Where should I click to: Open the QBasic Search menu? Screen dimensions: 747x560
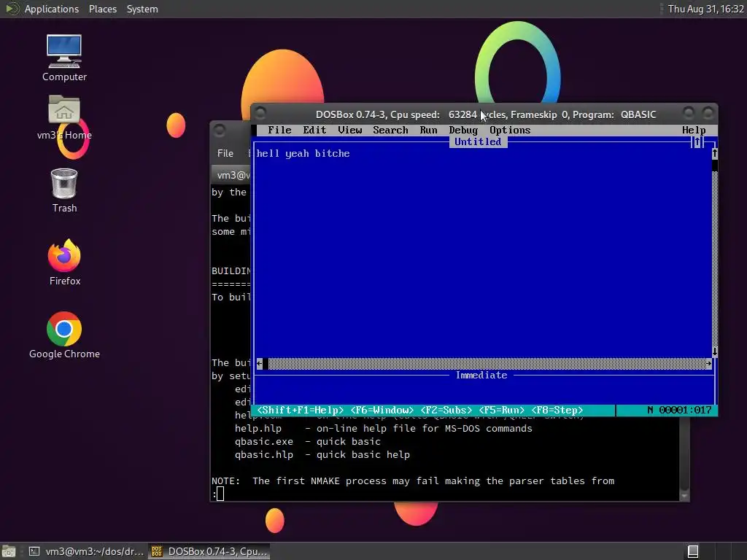click(390, 130)
